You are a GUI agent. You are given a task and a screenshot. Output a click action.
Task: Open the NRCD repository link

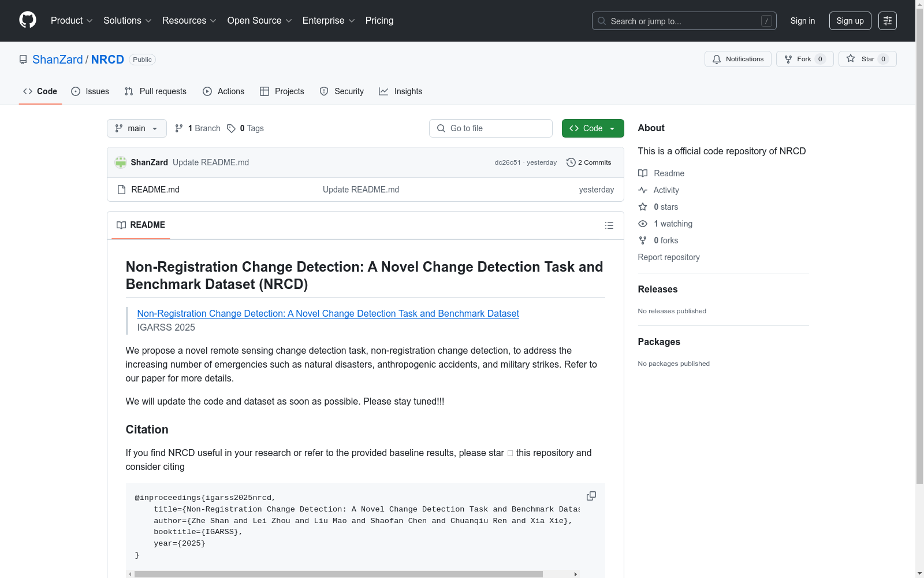click(x=107, y=60)
